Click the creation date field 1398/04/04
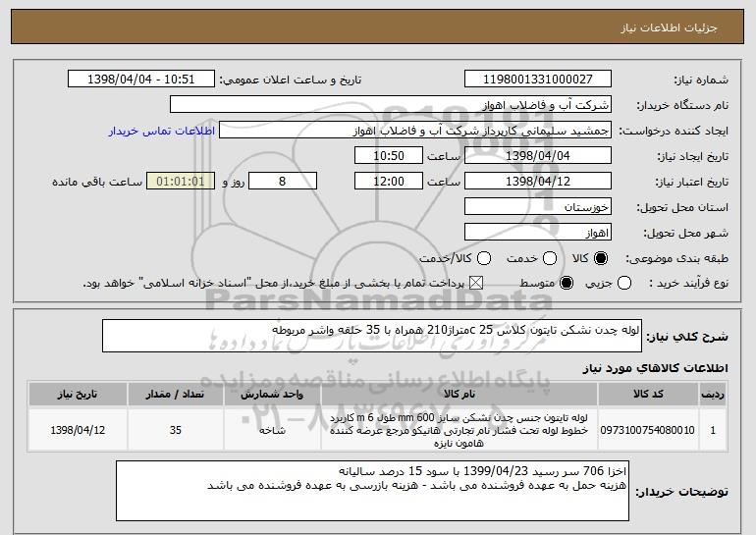The image size is (756, 535). point(538,156)
